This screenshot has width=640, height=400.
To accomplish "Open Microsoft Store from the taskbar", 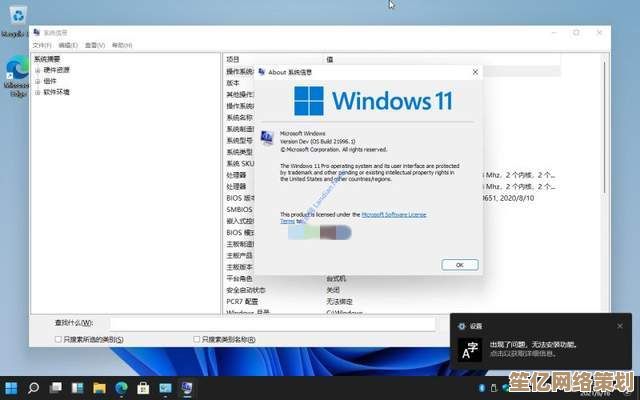I will [143, 388].
